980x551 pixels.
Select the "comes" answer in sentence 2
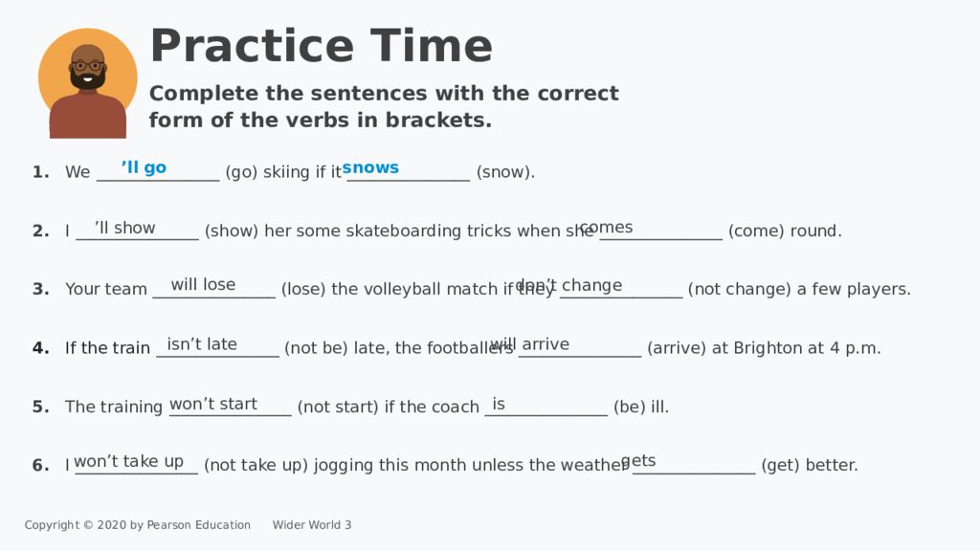coord(606,228)
